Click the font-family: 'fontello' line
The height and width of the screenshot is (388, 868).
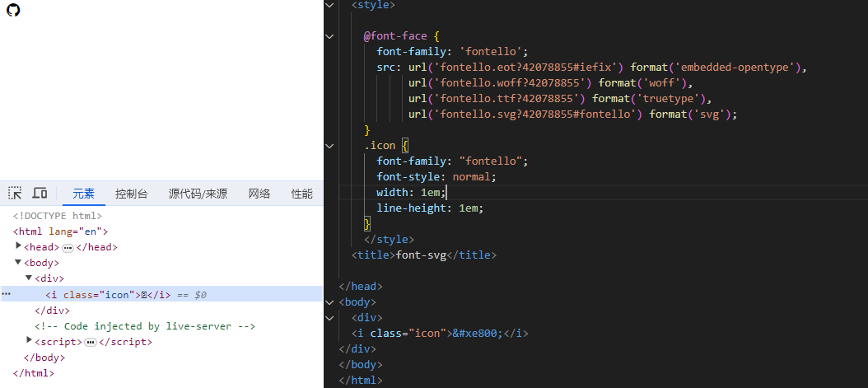[x=453, y=52]
